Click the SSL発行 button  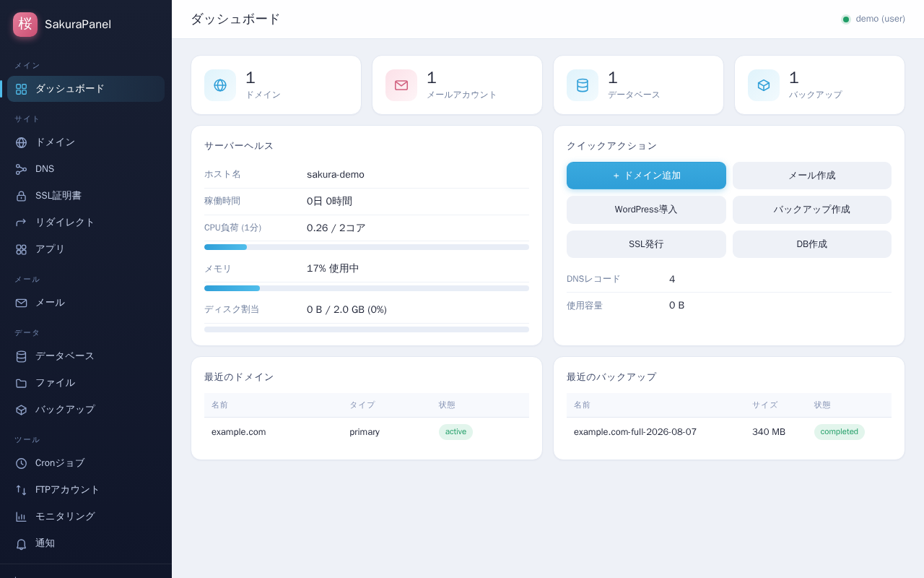(x=646, y=244)
